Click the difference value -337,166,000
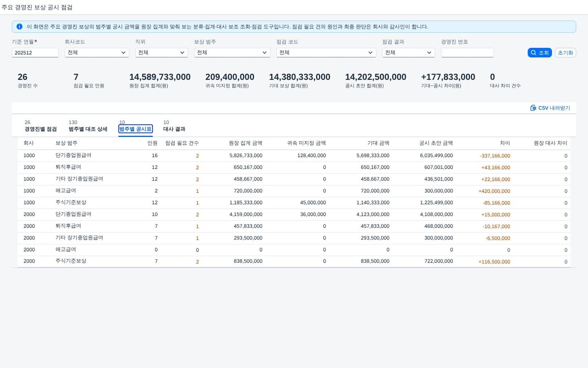This screenshot has height=368, width=588. [495, 156]
